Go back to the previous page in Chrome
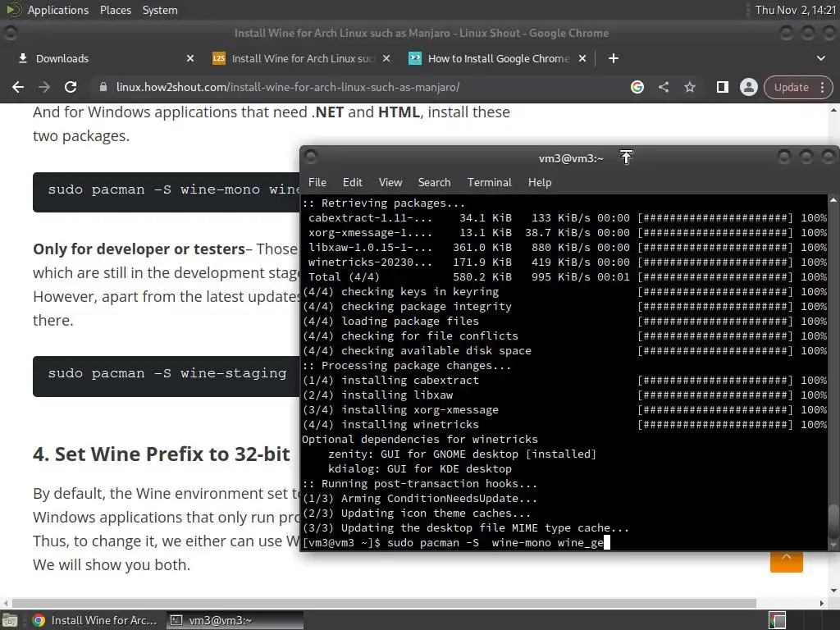Image resolution: width=840 pixels, height=630 pixels. (x=18, y=87)
